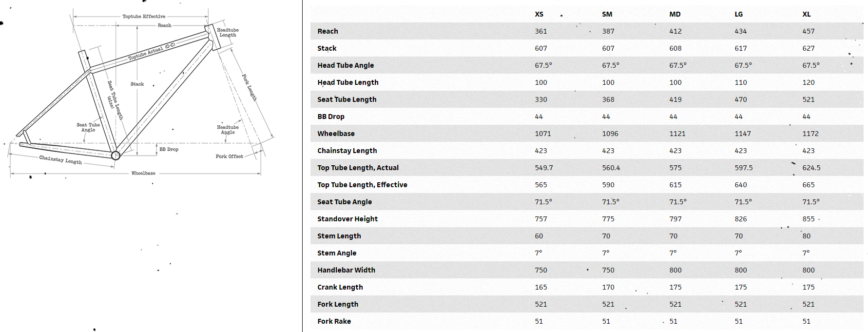The image size is (868, 332).
Task: Select the LG size column header
Action: [739, 14]
